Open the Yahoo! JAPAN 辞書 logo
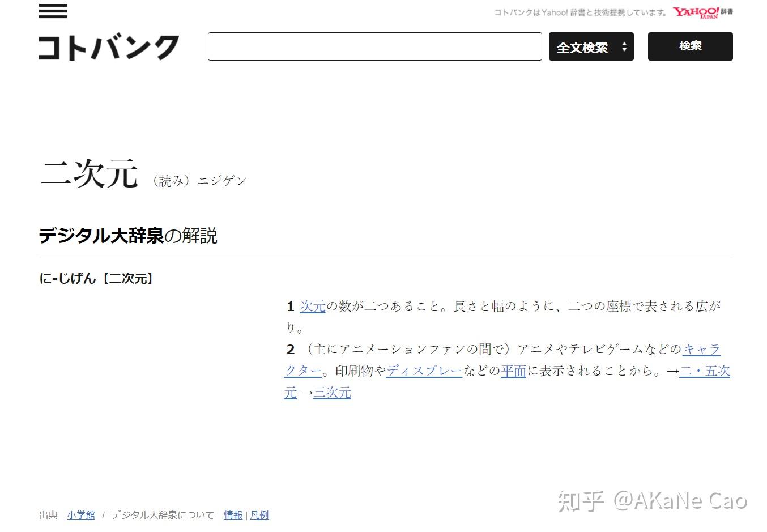Image resolution: width=767 pixels, height=532 pixels. coord(702,12)
